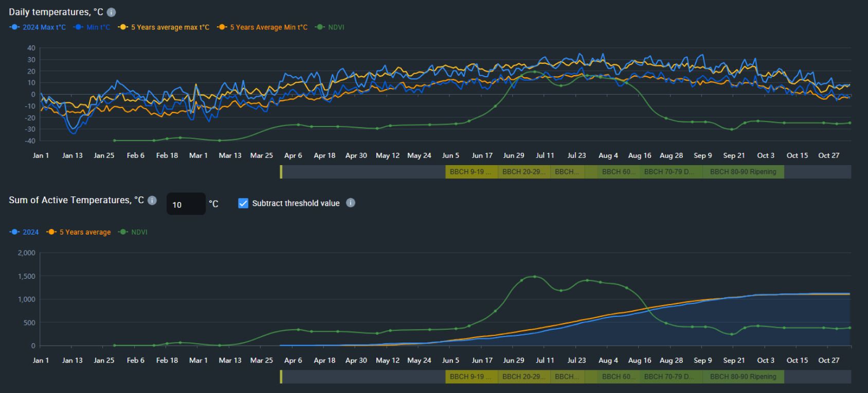
Task: Select BBCH 60 stage in upper timeline
Action: click(x=619, y=172)
